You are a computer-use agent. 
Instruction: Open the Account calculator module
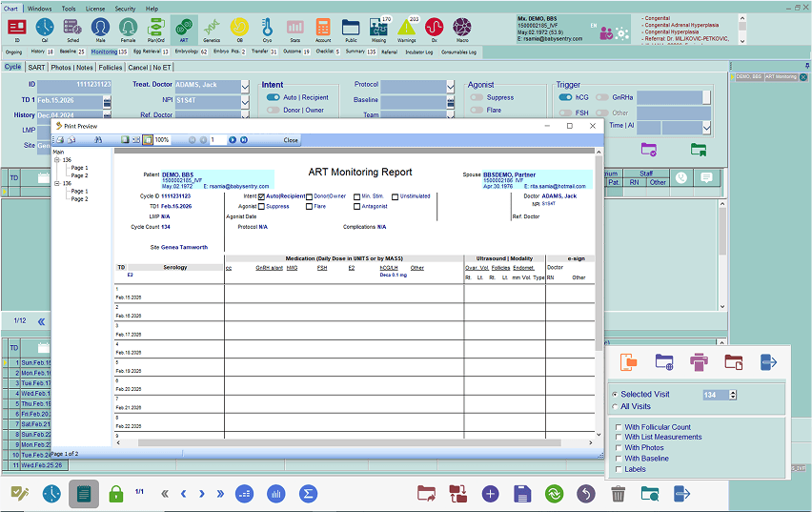click(323, 31)
